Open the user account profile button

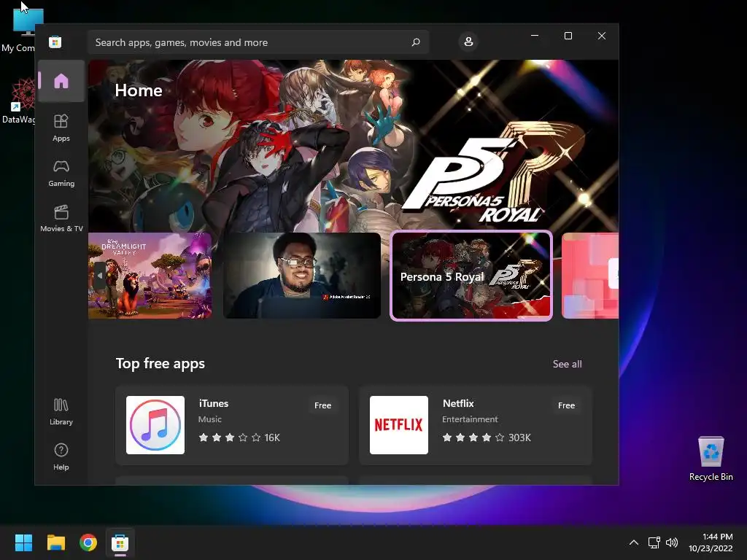468,42
